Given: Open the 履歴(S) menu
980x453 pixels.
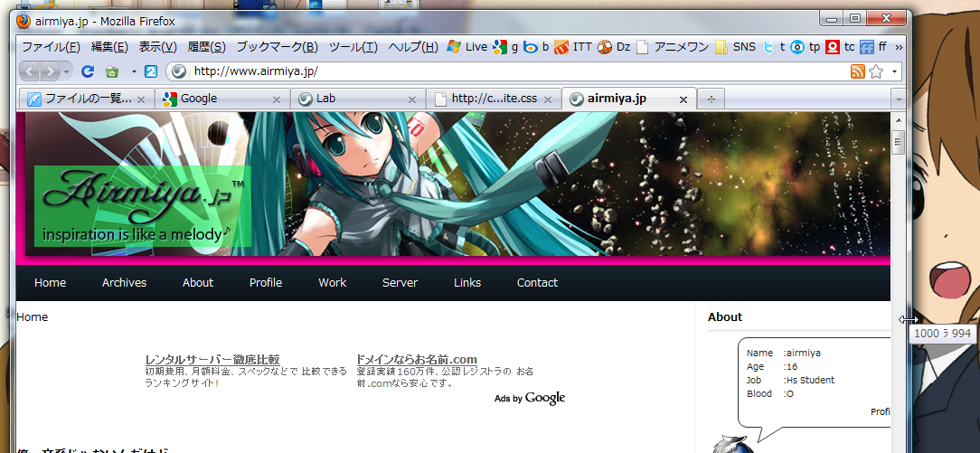Looking at the screenshot, I should (x=206, y=46).
